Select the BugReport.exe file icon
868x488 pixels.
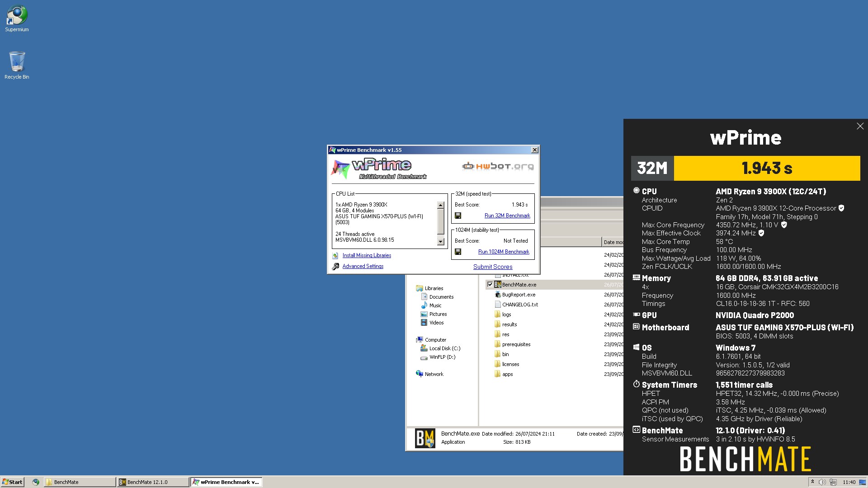[498, 295]
